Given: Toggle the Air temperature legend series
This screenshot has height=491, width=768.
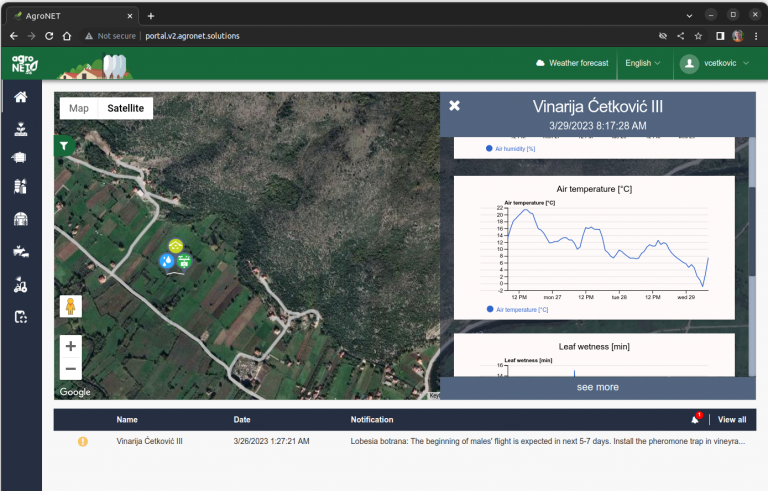Looking at the screenshot, I should (514, 310).
